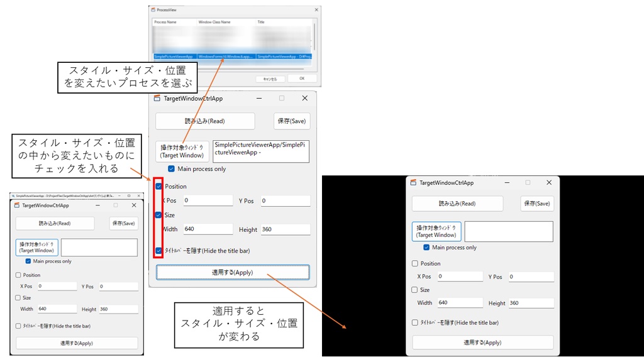Image resolution: width=644 pixels, height=362 pixels.
Task: Sort by Window Class Name column header
Action: click(226, 22)
